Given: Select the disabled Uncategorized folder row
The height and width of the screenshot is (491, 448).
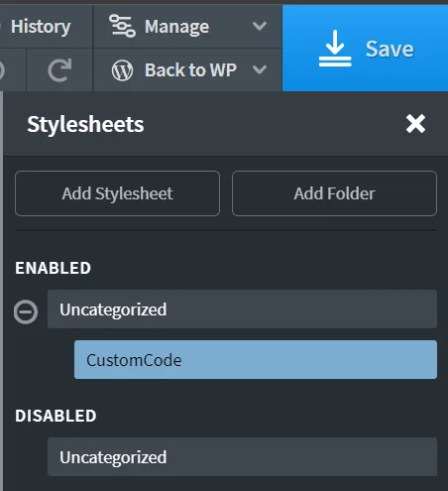Looking at the screenshot, I should (x=242, y=457).
